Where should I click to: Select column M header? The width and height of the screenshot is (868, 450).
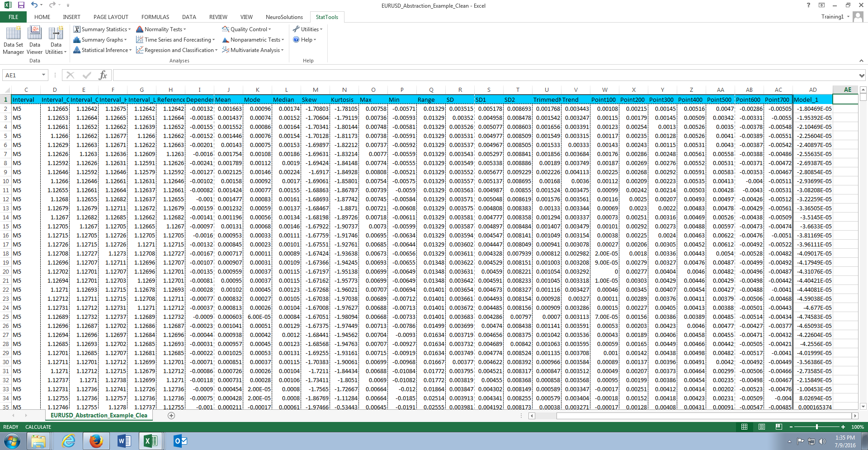pos(316,90)
